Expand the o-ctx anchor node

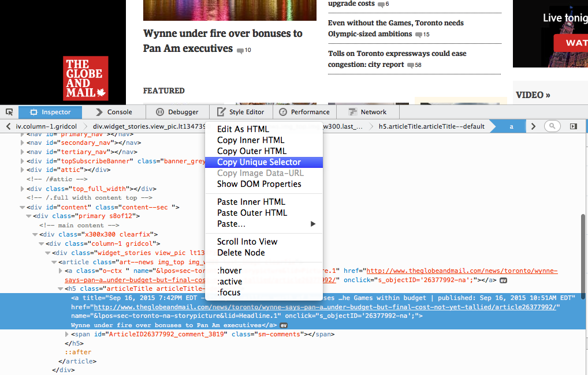point(61,271)
